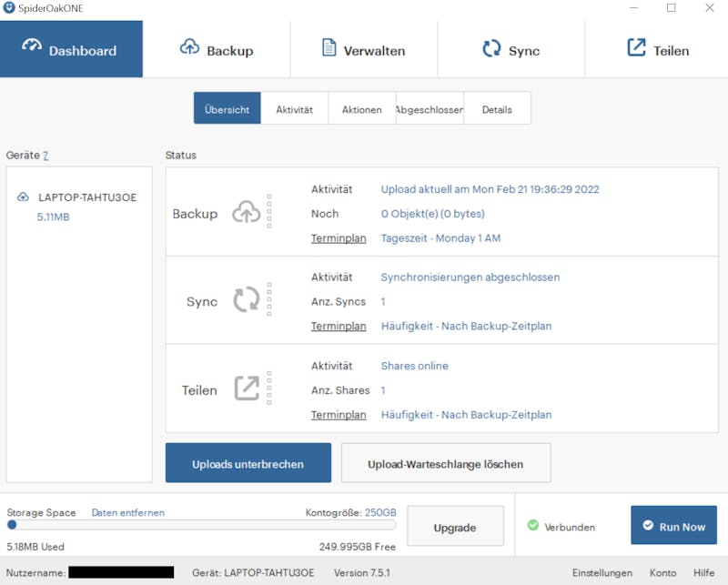
Task: Switch to the Aktionen sub-tab
Action: [x=362, y=108]
